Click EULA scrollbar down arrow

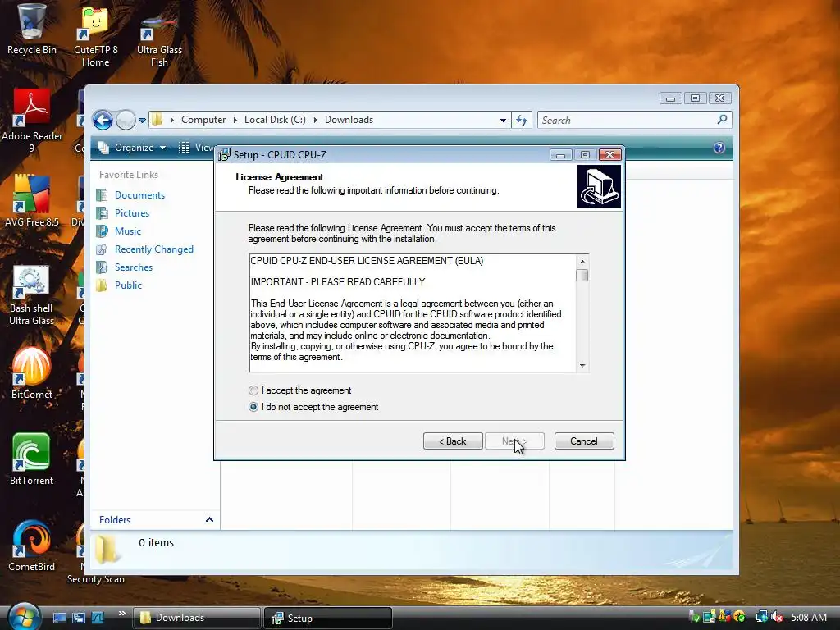(582, 365)
